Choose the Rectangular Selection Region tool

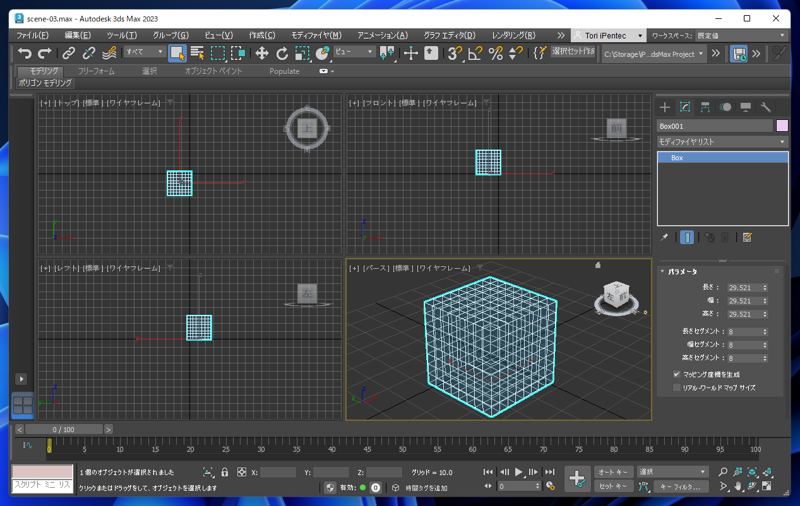pos(218,53)
